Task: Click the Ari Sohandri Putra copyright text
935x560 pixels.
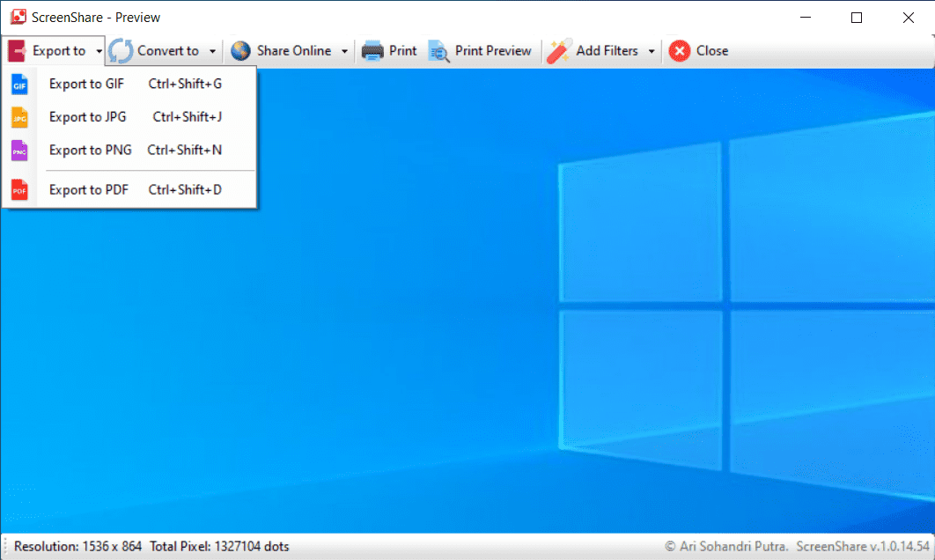Action: coord(726,546)
